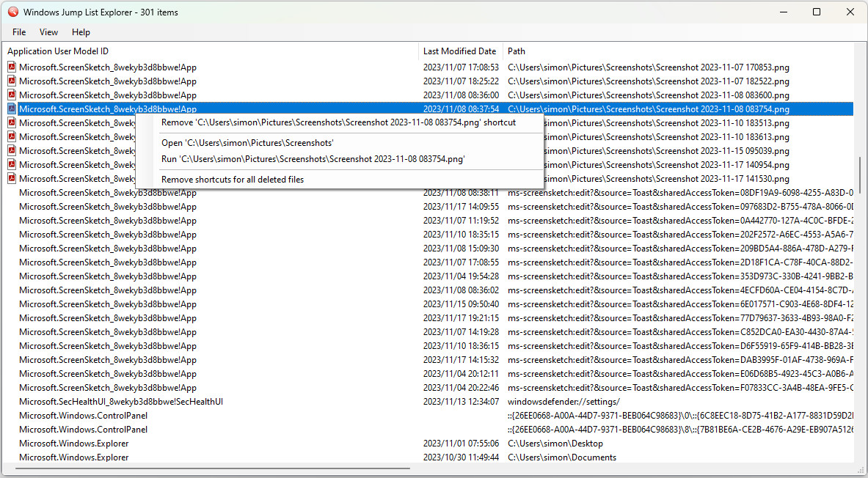Select row dated 2023/11/07 17:08:55
Image resolution: width=868 pixels, height=478 pixels.
pos(427,262)
